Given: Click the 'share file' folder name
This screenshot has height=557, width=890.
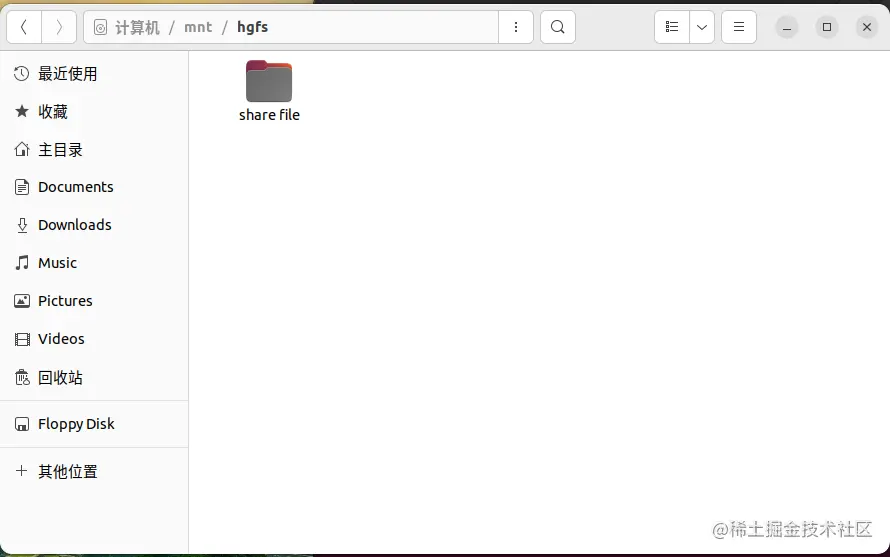Looking at the screenshot, I should coord(269,115).
